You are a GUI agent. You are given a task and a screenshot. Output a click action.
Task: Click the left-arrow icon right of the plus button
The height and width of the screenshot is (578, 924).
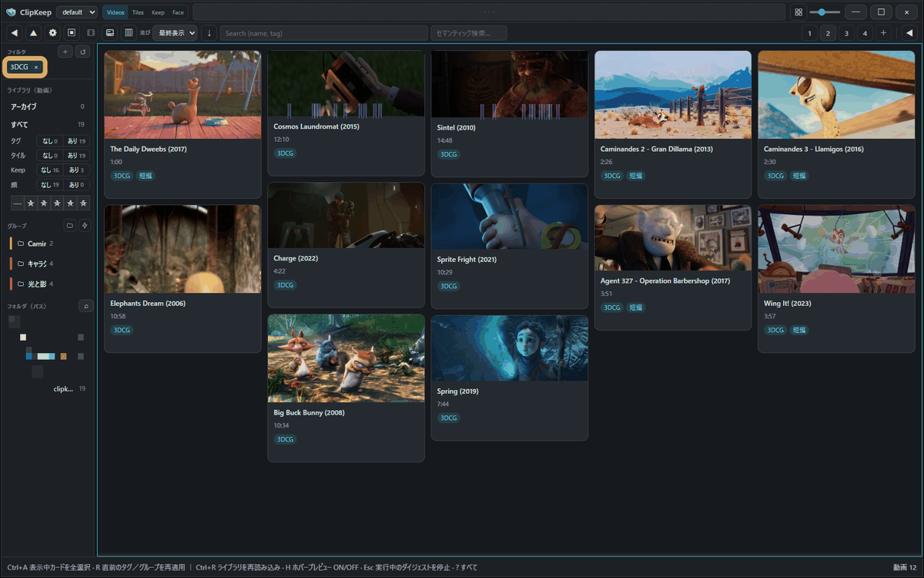coord(908,32)
